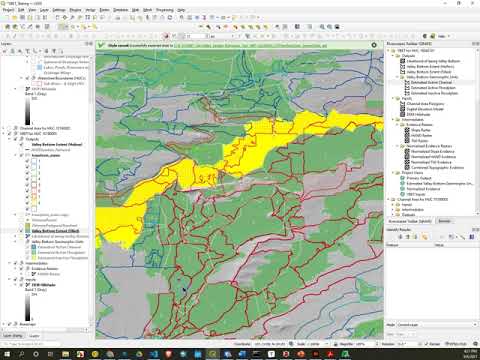Open Raster menu
Viewport: 480px width, 360px height.
pyautogui.click(x=104, y=10)
